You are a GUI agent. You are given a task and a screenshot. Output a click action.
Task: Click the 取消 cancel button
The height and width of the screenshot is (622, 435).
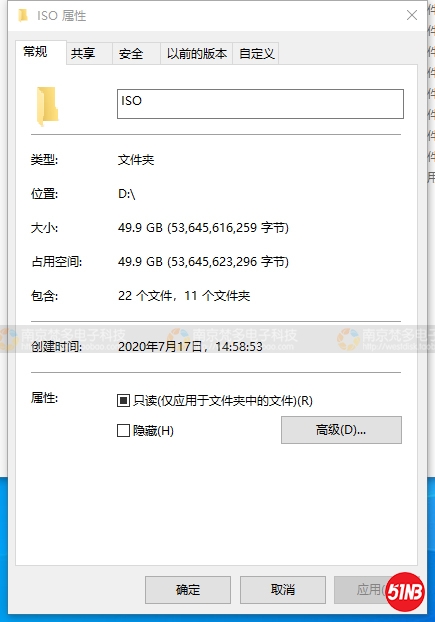click(x=283, y=590)
